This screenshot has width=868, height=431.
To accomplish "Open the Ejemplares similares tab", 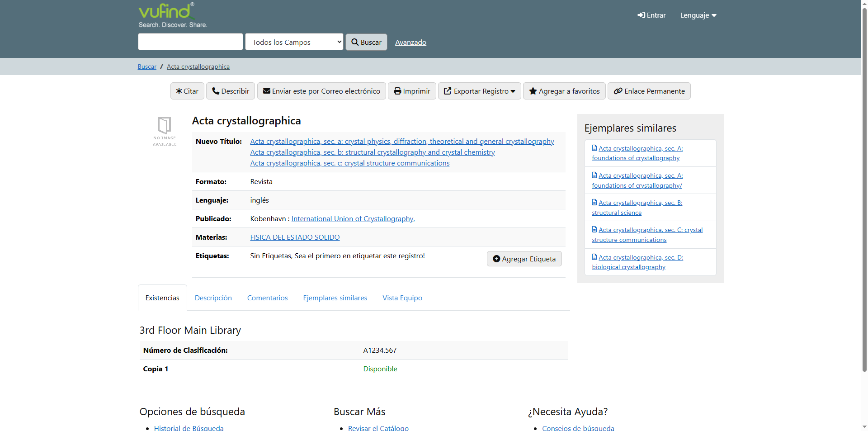I will [x=335, y=298].
